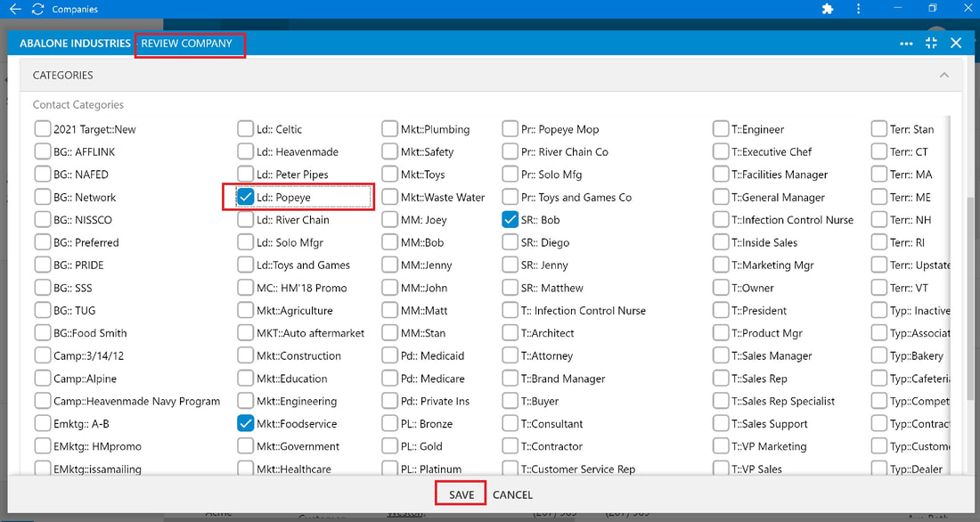Cancel the category edits
The width and height of the screenshot is (980, 522).
coord(512,494)
